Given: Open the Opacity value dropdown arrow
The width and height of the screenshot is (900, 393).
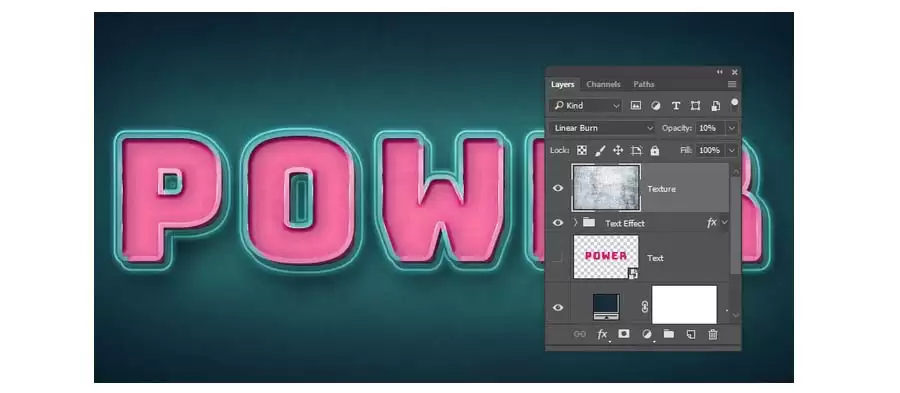Looking at the screenshot, I should 732,128.
